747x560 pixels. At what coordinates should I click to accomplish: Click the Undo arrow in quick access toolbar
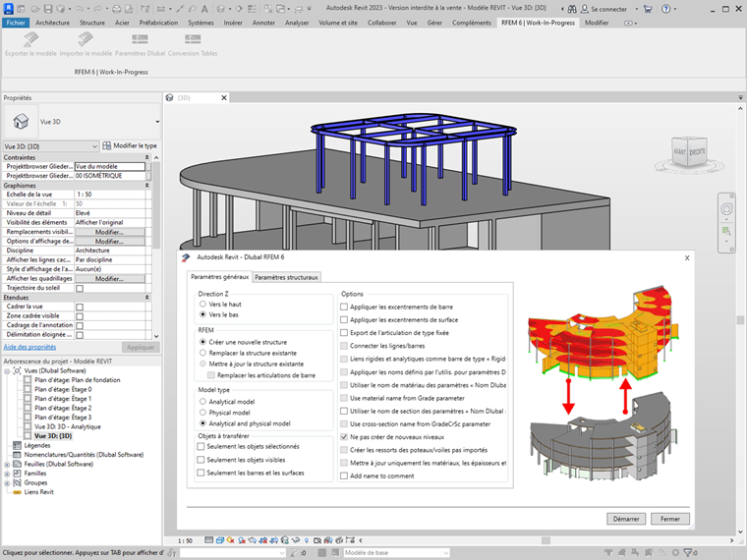point(80,9)
